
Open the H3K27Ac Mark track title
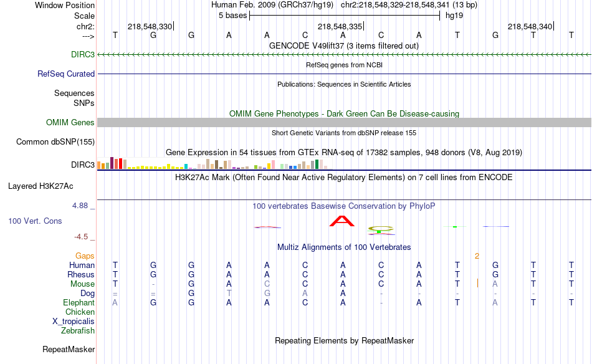(344, 178)
